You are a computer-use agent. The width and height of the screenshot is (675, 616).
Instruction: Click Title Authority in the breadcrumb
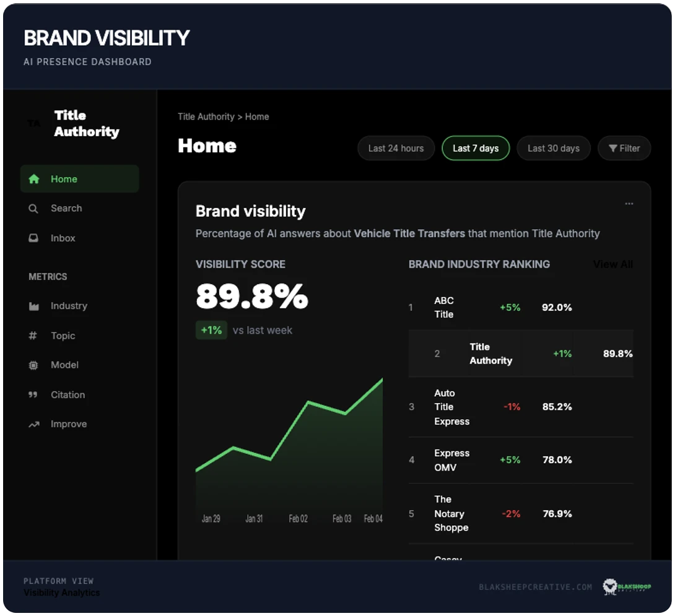tap(206, 116)
